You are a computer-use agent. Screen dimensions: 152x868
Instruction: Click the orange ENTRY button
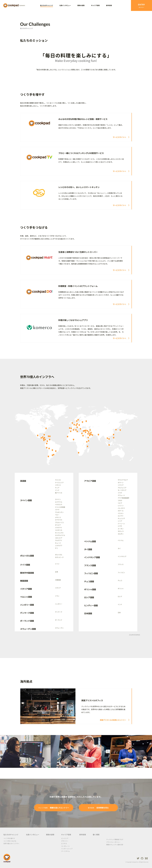tap(141, 5)
